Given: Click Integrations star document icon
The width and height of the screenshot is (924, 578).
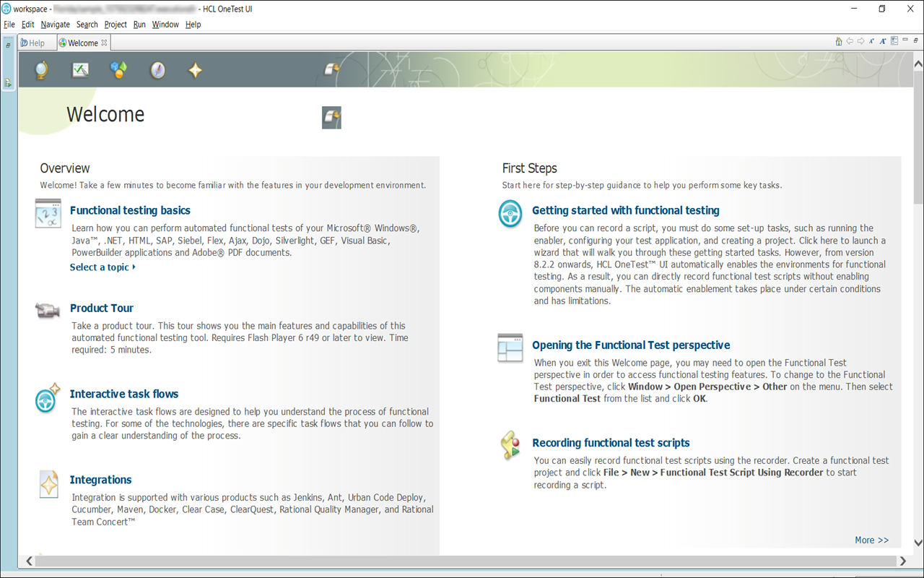Looking at the screenshot, I should [x=48, y=484].
